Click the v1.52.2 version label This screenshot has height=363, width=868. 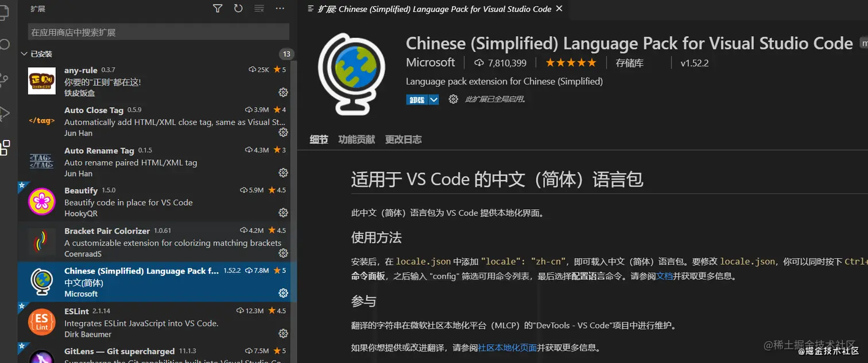click(x=695, y=63)
